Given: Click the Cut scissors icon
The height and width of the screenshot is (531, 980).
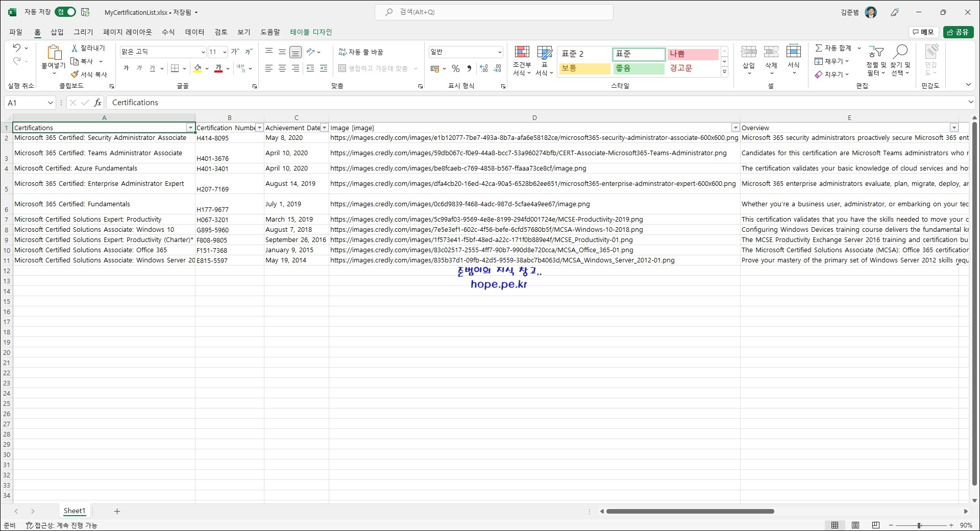Looking at the screenshot, I should point(75,48).
